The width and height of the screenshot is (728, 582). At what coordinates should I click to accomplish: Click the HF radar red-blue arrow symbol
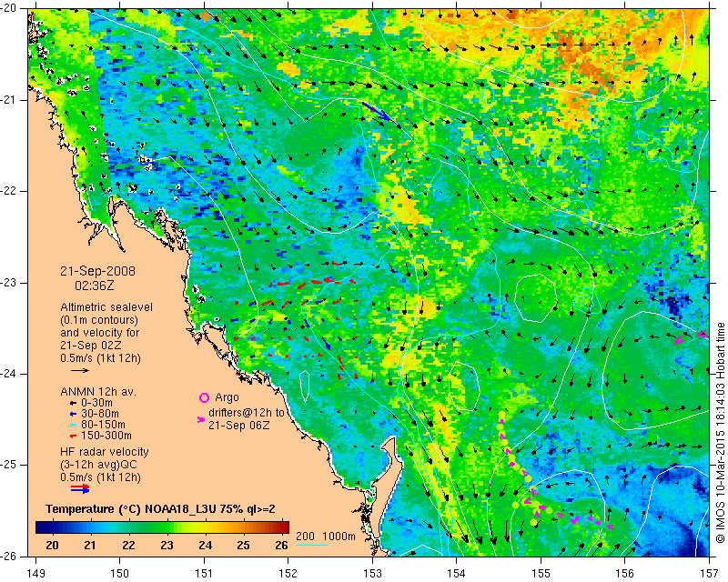(x=80, y=488)
